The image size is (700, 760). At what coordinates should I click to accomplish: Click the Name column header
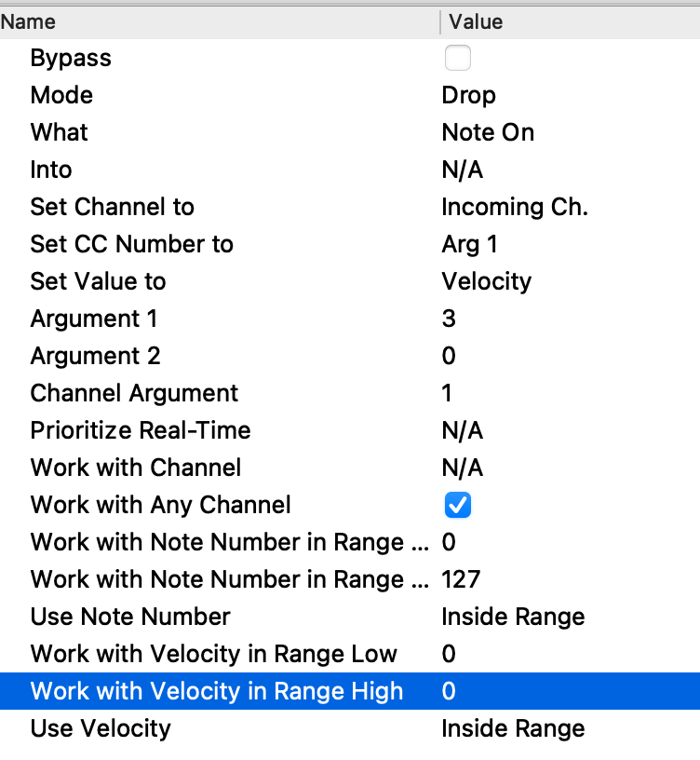point(28,21)
